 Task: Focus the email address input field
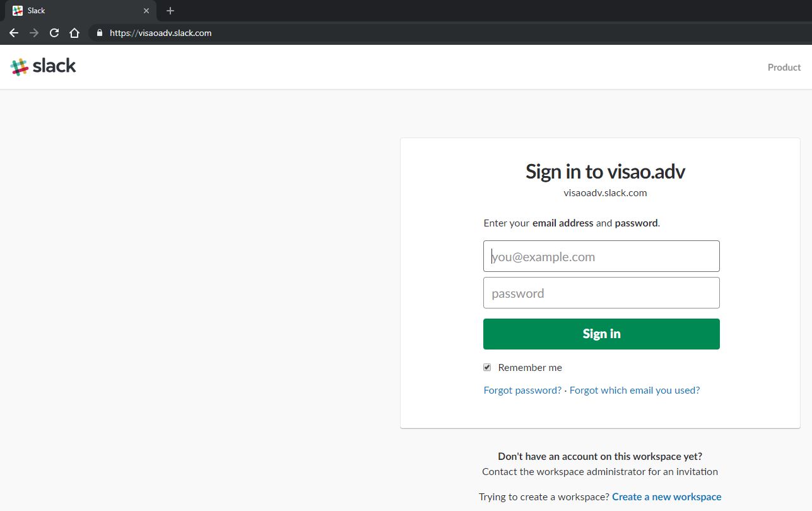click(x=601, y=256)
